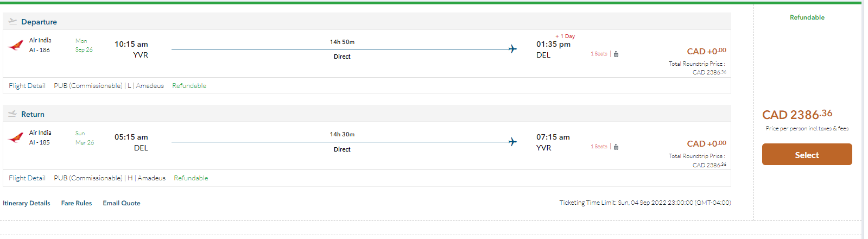Click airplane icon on DEL to YVR route line
Viewport: 868px width, 239px height.
[x=512, y=142]
